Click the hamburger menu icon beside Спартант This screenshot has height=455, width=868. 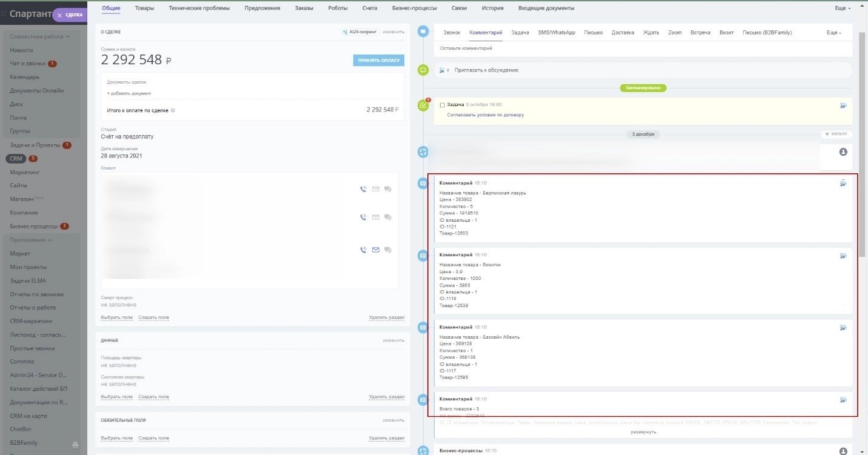(3, 15)
